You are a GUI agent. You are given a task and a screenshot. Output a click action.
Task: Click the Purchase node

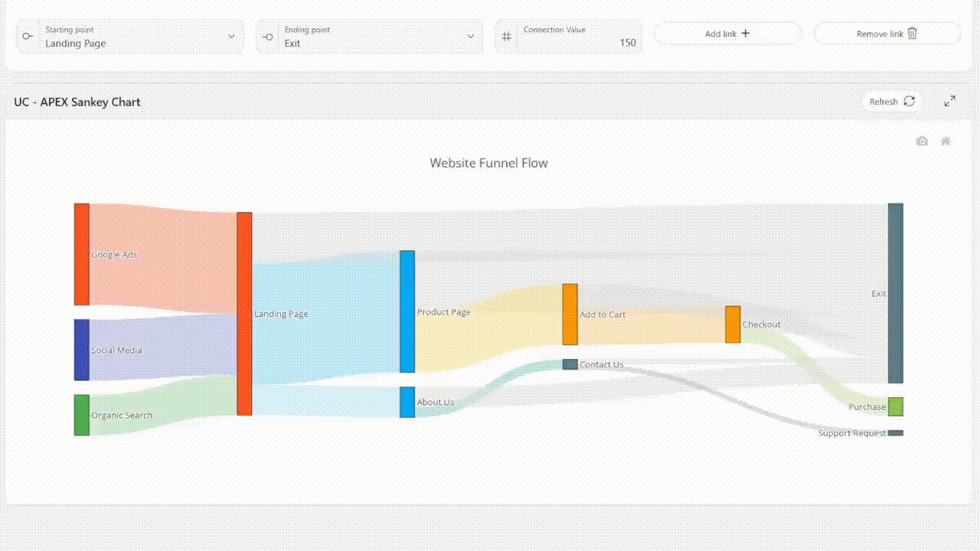[894, 406]
